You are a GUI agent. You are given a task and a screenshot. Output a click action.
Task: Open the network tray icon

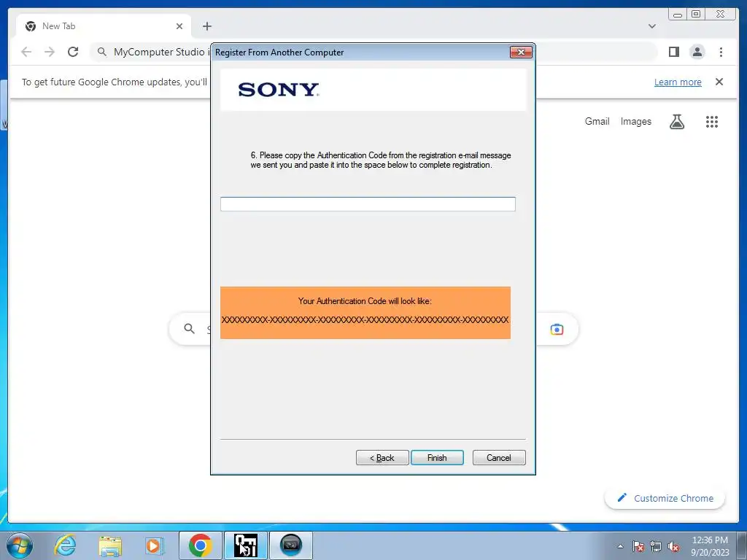click(x=656, y=546)
